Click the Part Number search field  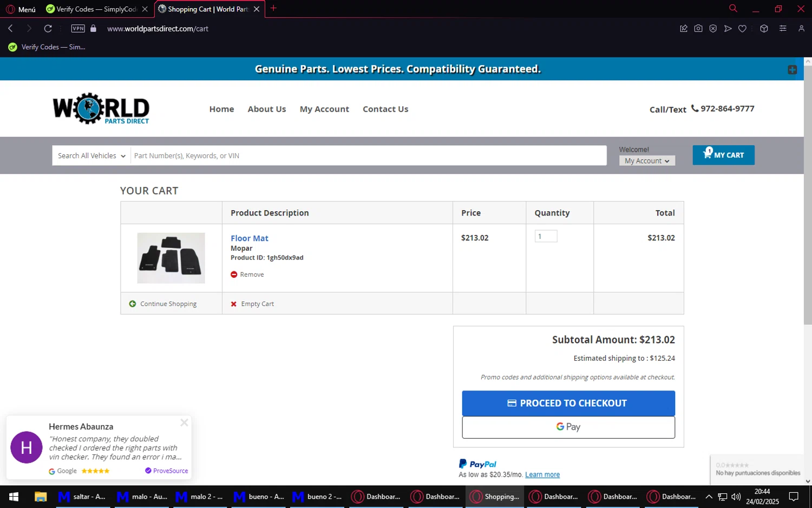pyautogui.click(x=368, y=155)
